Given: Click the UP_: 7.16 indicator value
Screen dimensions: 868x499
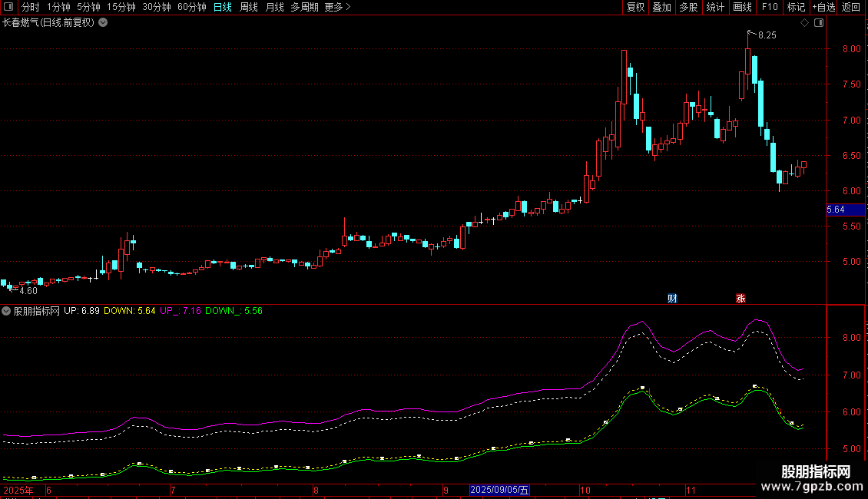Looking at the screenshot, I should (181, 311).
